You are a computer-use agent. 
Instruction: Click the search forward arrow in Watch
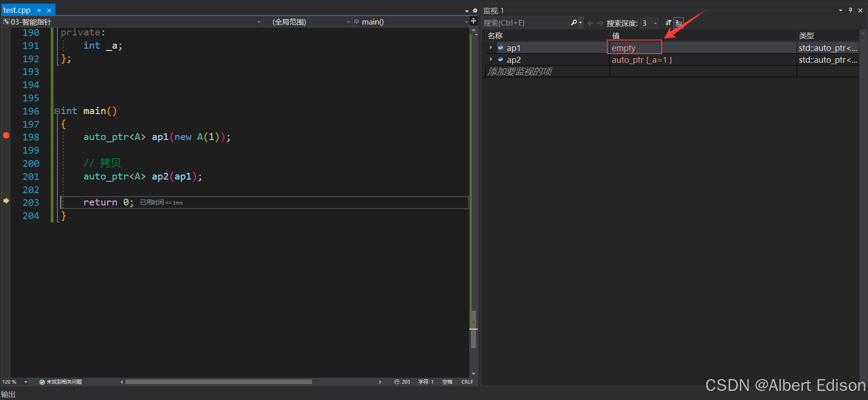600,23
